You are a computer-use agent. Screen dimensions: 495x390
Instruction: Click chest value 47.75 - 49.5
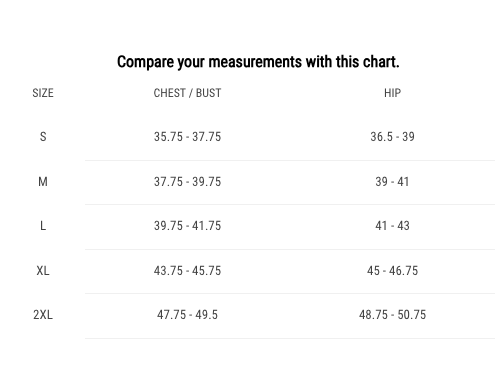pyautogui.click(x=187, y=315)
